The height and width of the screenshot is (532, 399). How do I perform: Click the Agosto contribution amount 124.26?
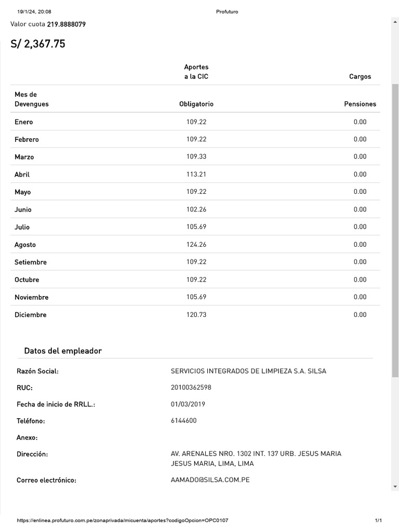click(196, 244)
